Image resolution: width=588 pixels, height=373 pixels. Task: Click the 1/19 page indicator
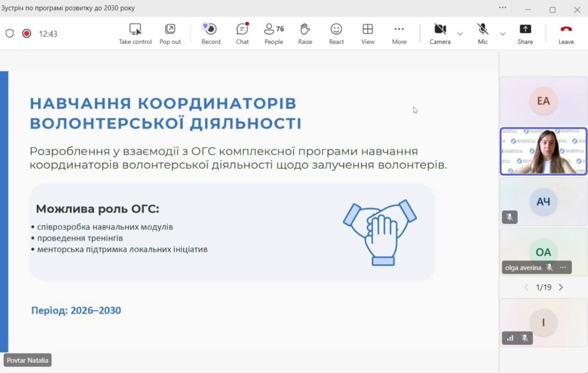(543, 287)
